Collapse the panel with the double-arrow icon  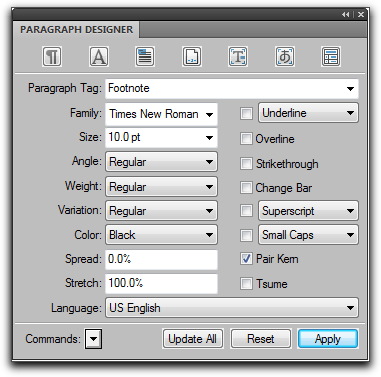pos(346,15)
